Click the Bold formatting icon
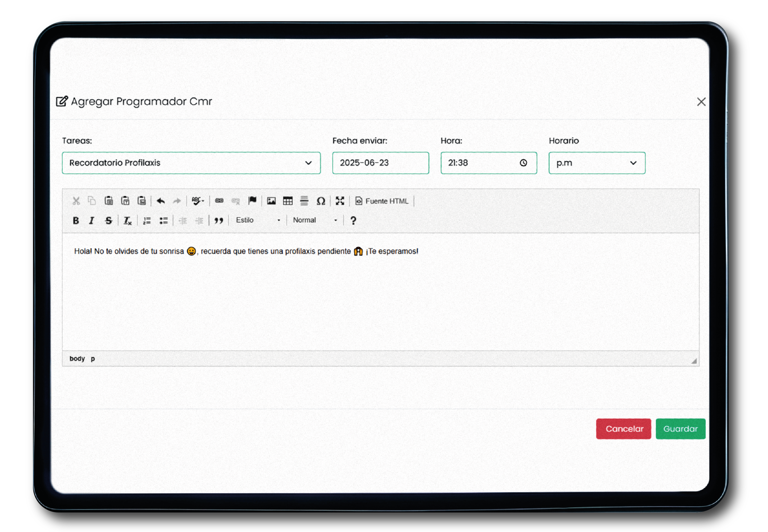 76,220
